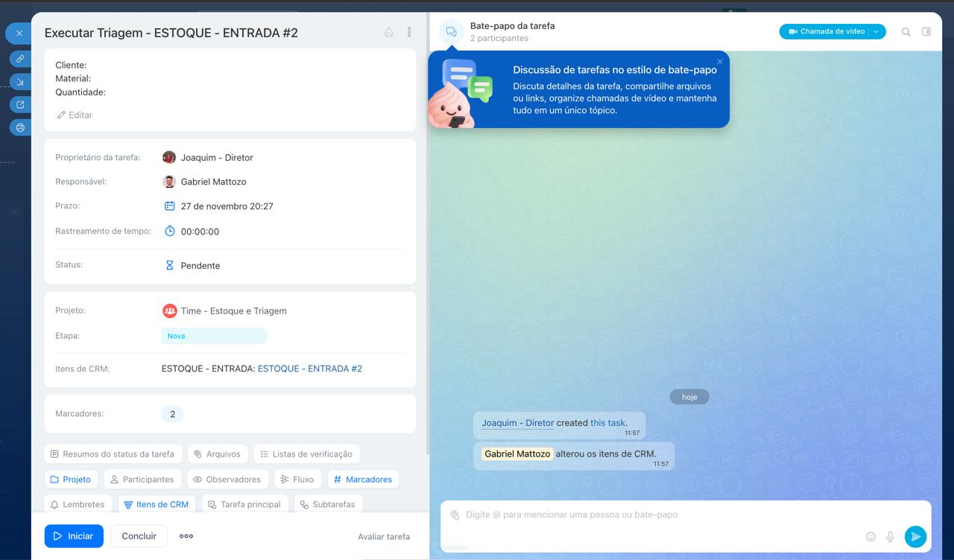The image size is (954, 560).
Task: Click the copy link icon in left sidebar
Action: coord(20,58)
